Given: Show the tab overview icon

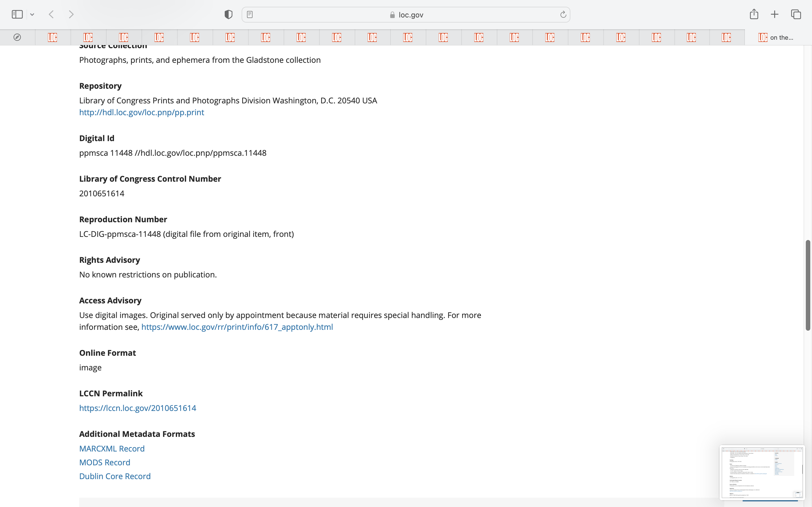Looking at the screenshot, I should point(796,14).
